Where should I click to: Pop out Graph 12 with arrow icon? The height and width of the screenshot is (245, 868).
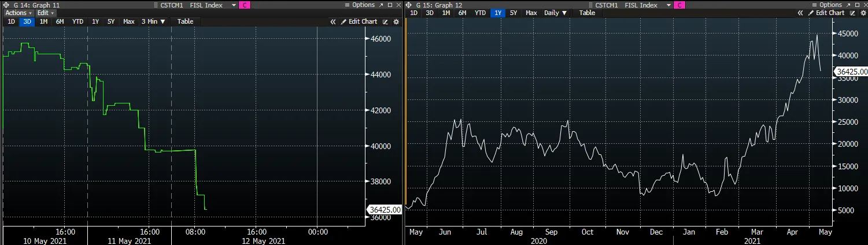[x=849, y=5]
